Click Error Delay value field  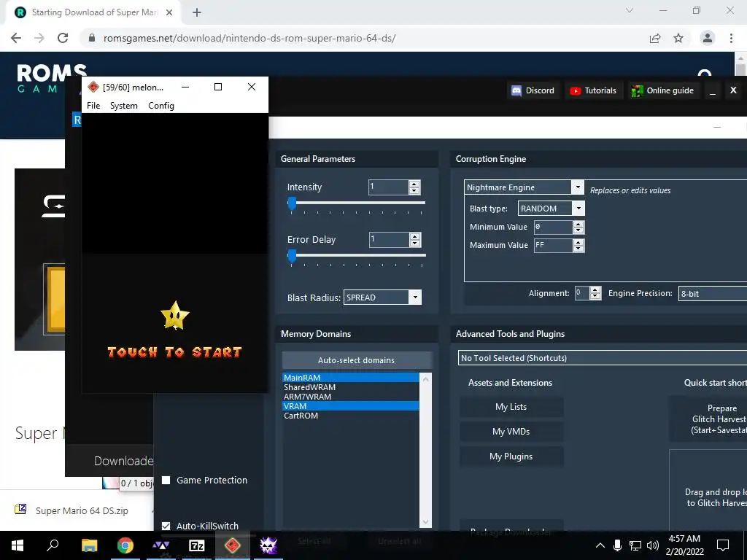coord(389,239)
